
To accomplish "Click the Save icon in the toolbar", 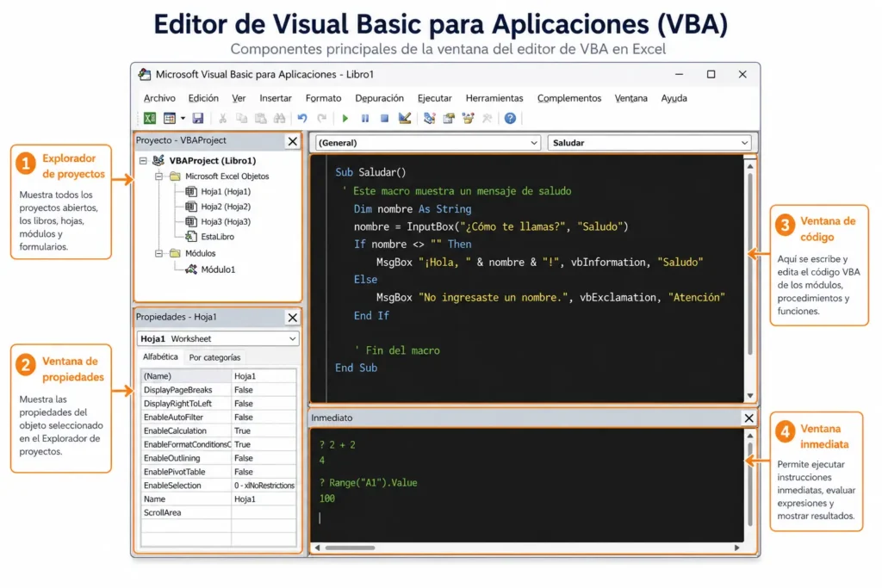I will pyautogui.click(x=198, y=118).
